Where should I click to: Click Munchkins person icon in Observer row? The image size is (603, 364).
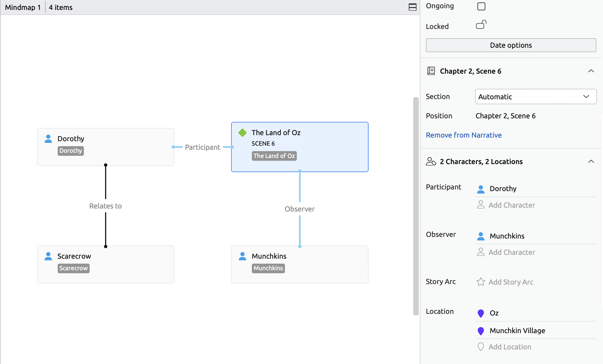(481, 236)
